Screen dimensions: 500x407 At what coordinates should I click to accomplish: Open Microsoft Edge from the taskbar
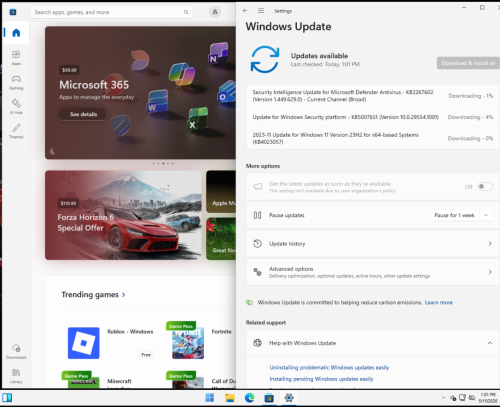249,398
